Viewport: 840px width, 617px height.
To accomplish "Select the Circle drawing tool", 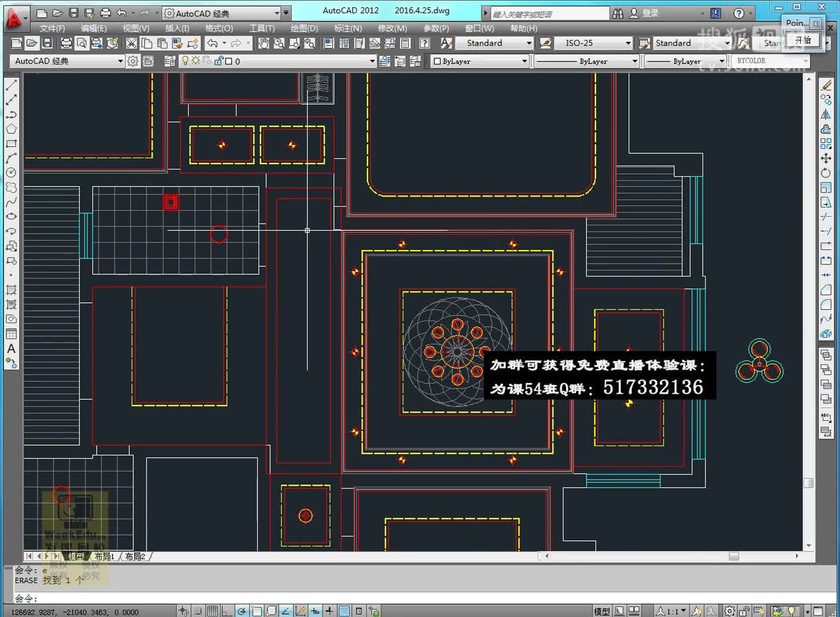I will (11, 173).
